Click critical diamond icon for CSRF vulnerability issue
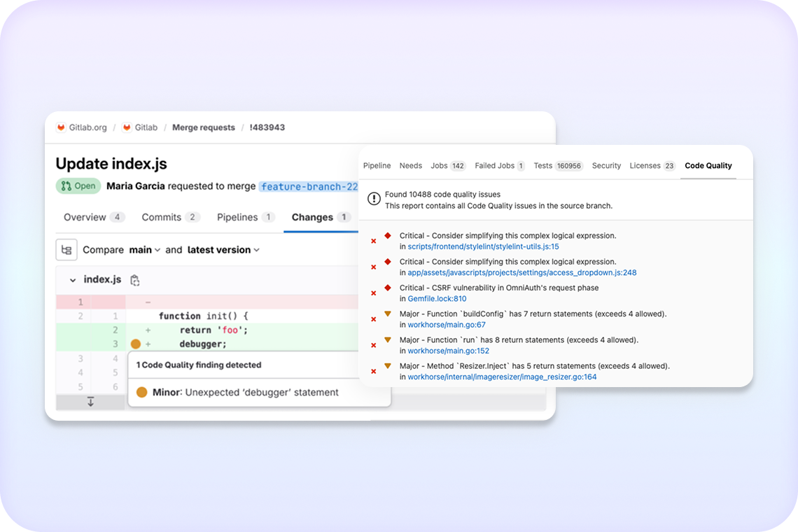Viewport: 798px width, 532px height. [388, 288]
